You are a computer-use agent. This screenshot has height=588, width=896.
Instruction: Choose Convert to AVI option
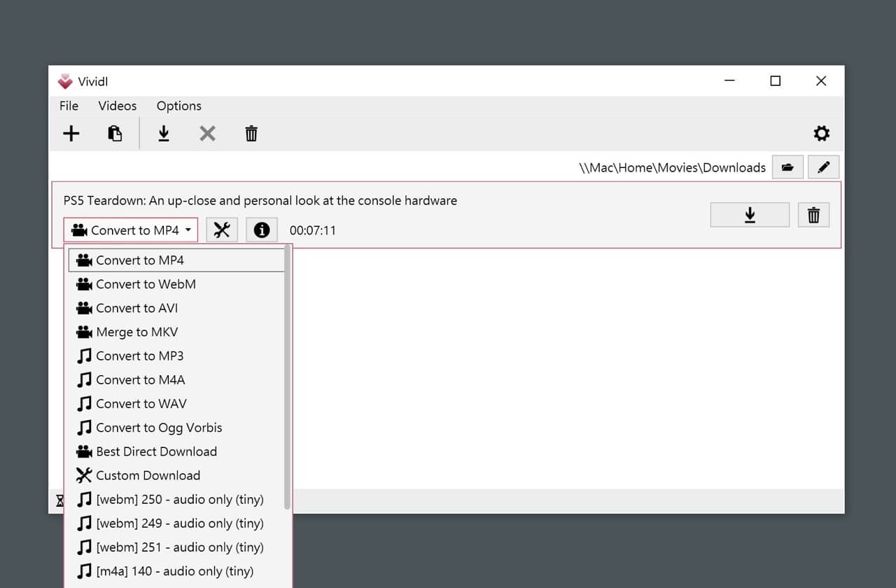176,308
